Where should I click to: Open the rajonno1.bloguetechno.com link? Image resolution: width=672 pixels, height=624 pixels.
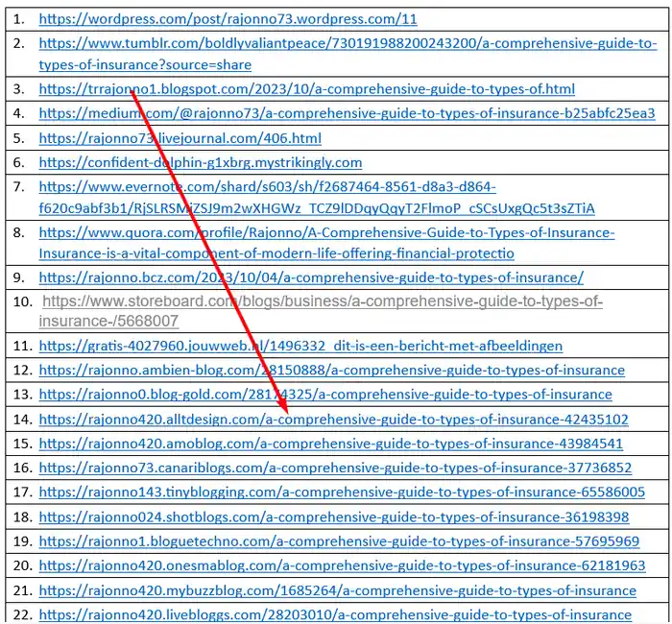(x=339, y=541)
